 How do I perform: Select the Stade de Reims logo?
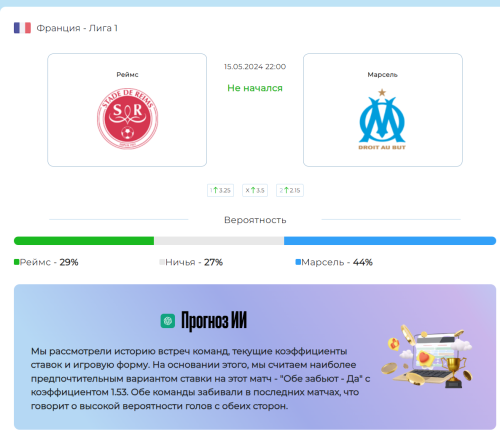127,118
